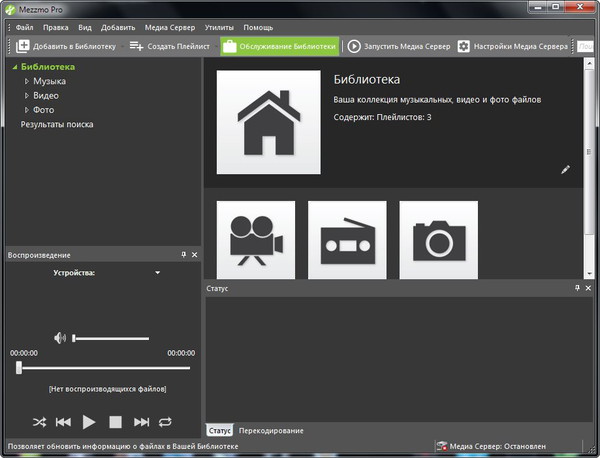Open the photo camera category tile

(438, 238)
